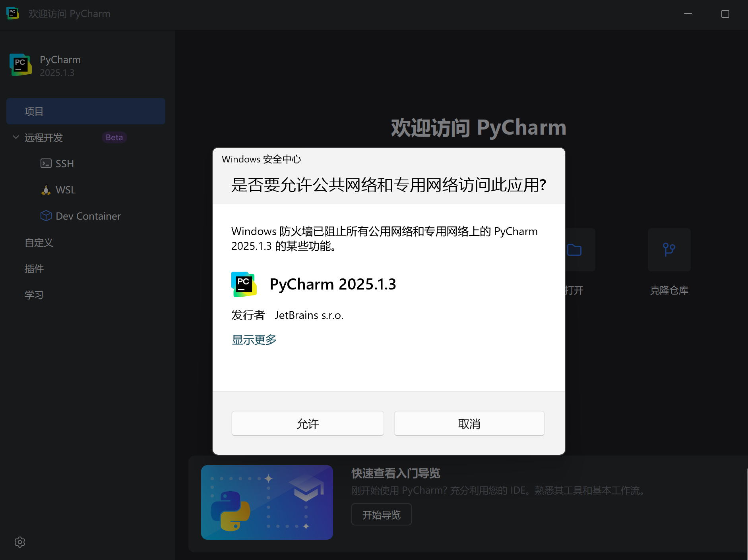748x560 pixels.
Task: Open WSL via the penguin icon
Action: [x=46, y=189]
